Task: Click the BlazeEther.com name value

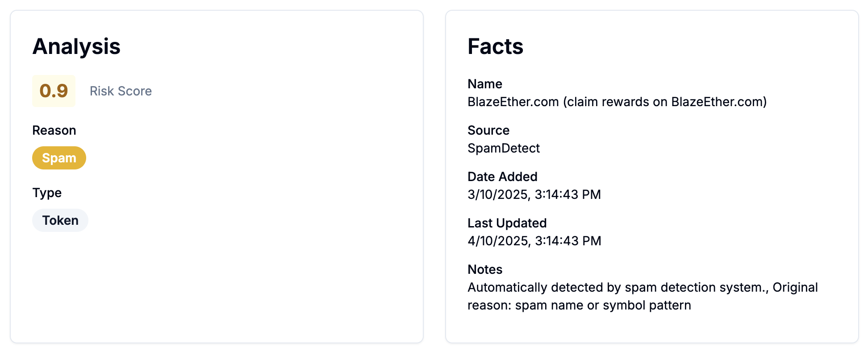Action: pyautogui.click(x=616, y=102)
